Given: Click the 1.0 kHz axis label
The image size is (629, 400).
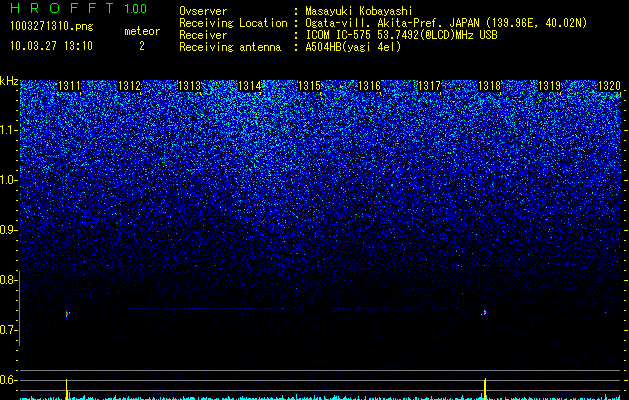Looking at the screenshot, I should [8, 180].
